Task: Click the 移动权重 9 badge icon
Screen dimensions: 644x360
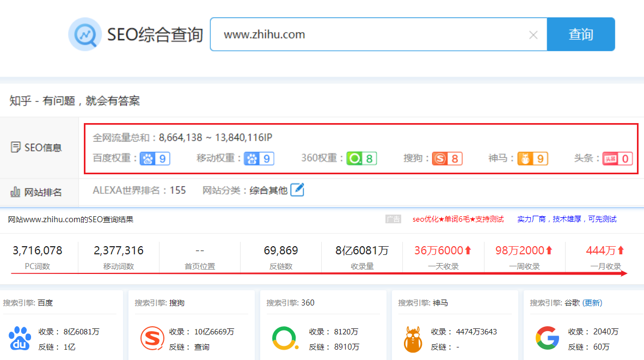Action: 259,158
